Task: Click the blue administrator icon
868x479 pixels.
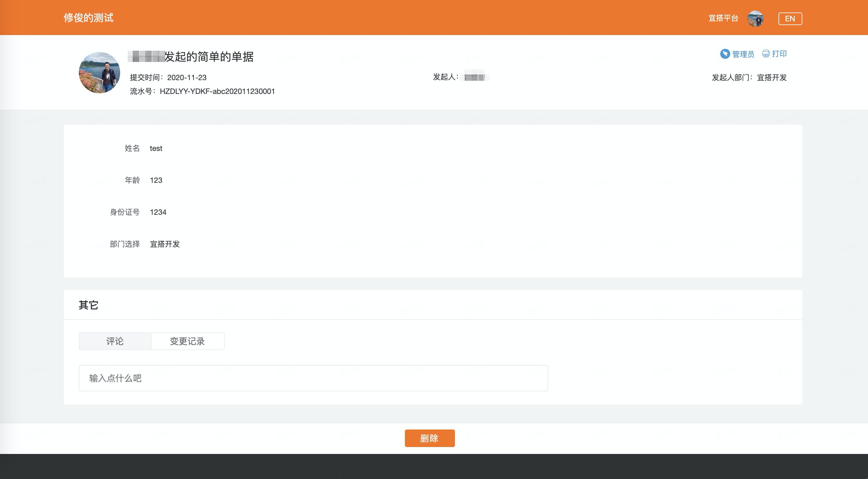Action: pos(725,54)
